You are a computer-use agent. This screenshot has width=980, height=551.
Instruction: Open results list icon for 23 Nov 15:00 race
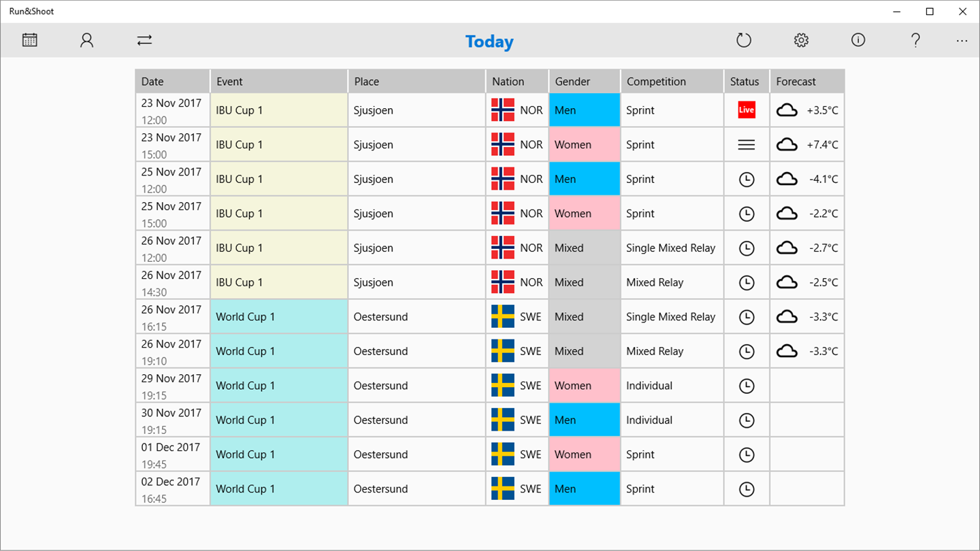point(747,145)
